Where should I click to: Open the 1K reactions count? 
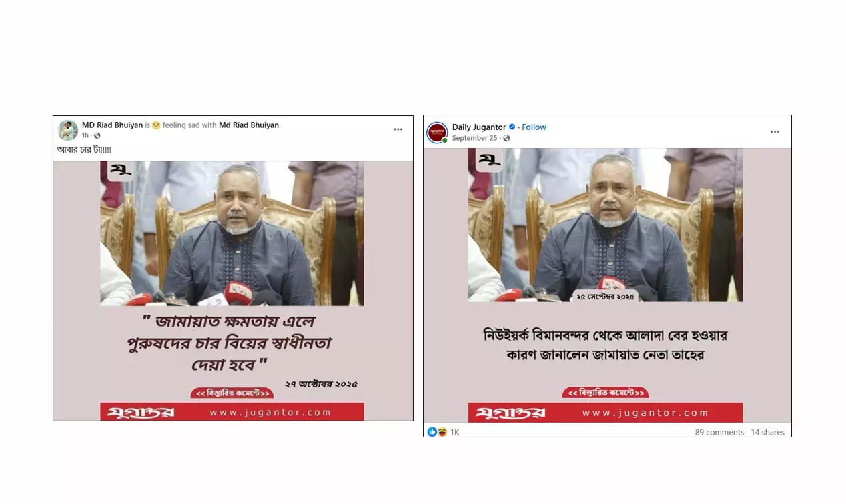[454, 432]
